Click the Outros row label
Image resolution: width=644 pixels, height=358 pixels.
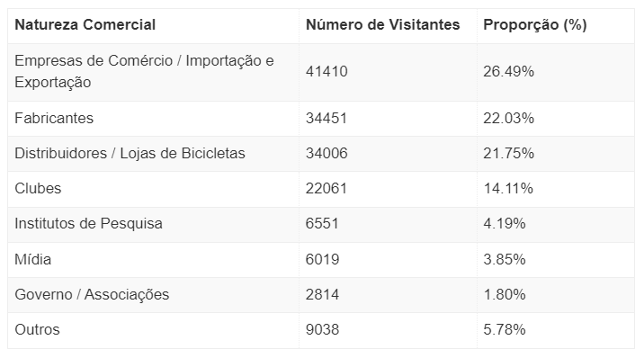(37, 330)
